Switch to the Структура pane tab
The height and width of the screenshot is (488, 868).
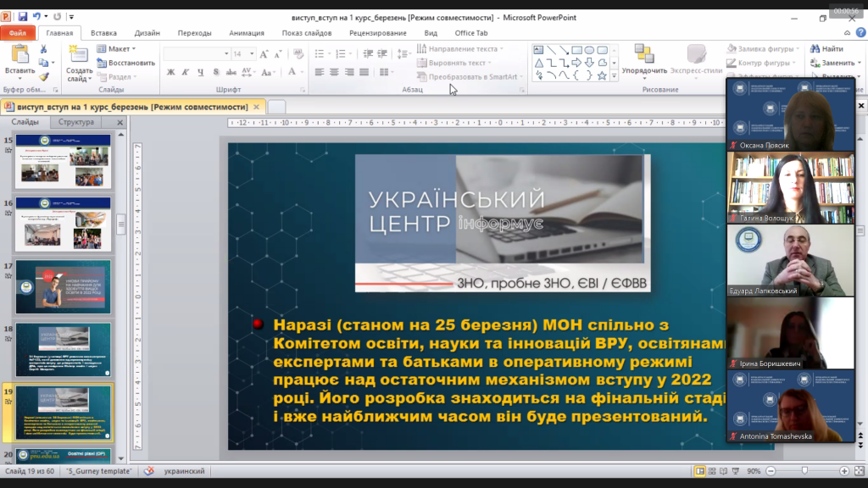tap(76, 122)
